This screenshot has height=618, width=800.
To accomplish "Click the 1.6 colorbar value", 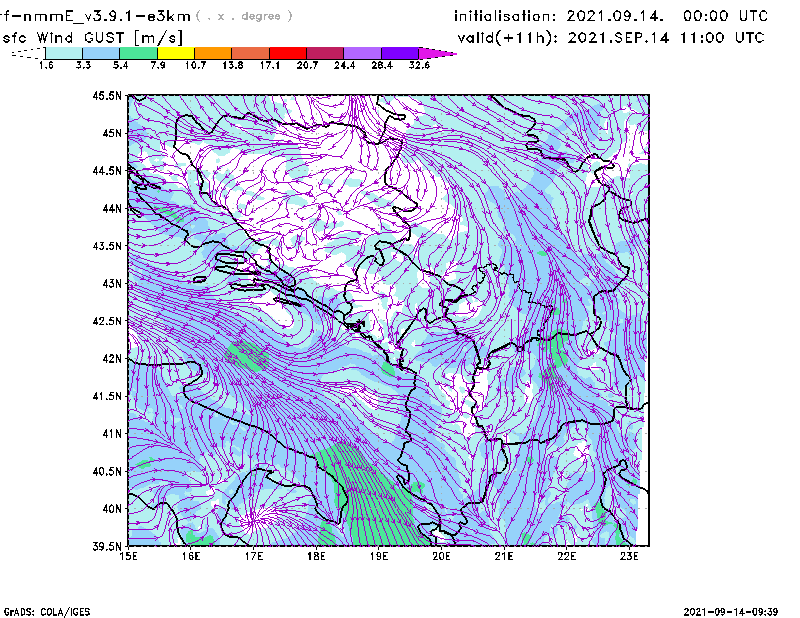I will [46, 65].
